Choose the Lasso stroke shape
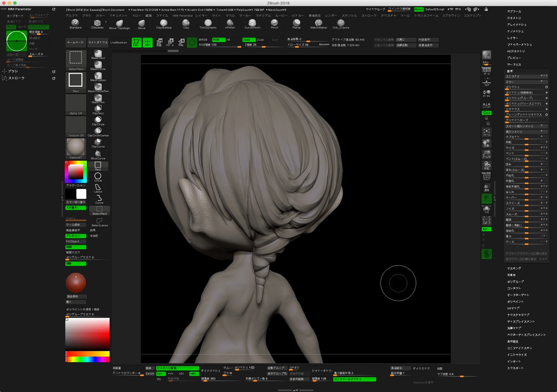Viewport: 557px width, 392px height. pos(98,188)
